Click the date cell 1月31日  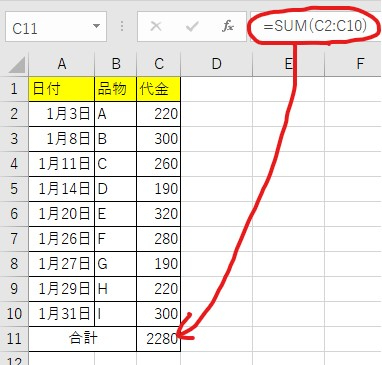pos(62,314)
